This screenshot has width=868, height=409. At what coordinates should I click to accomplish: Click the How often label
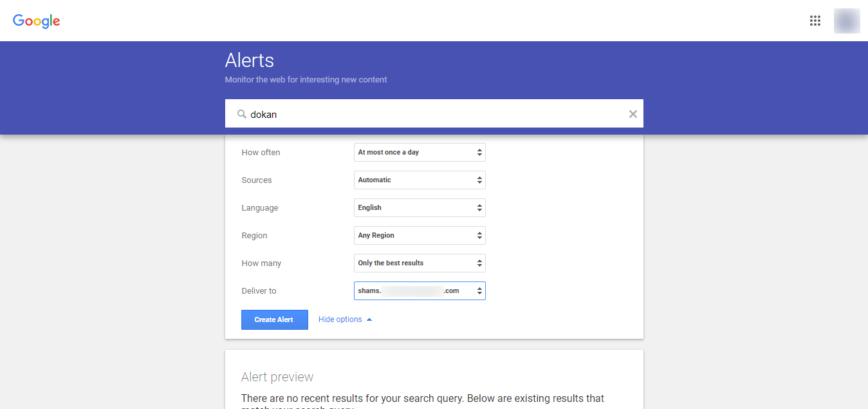pos(261,153)
